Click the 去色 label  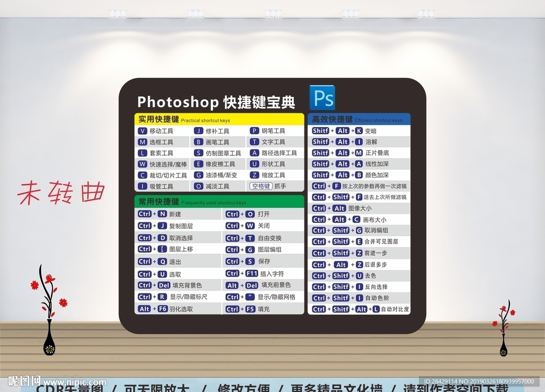(x=370, y=276)
